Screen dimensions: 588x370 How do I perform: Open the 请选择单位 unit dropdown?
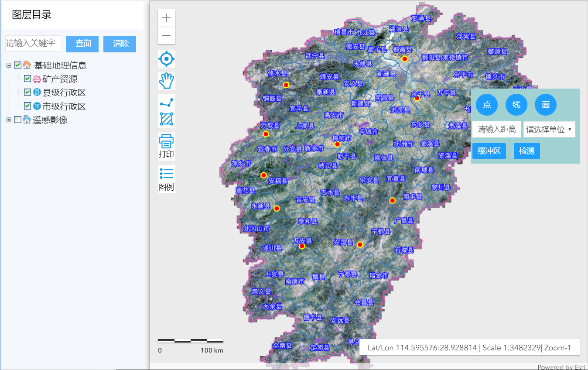point(549,129)
